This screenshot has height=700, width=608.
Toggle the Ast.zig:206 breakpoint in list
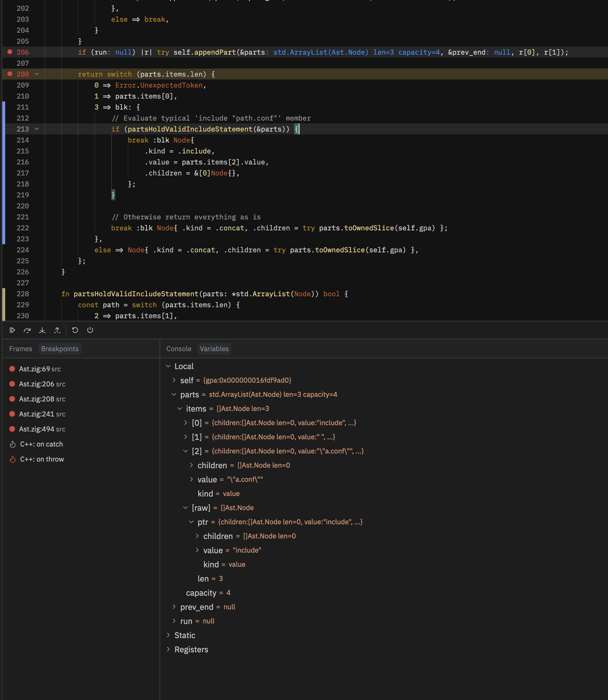[x=12, y=384]
